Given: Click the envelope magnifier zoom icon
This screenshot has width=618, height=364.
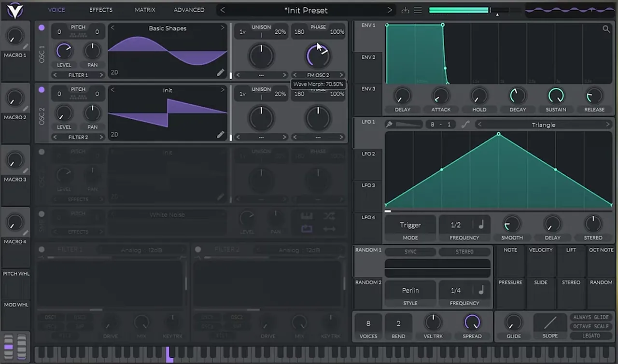Looking at the screenshot, I should click(x=606, y=29).
